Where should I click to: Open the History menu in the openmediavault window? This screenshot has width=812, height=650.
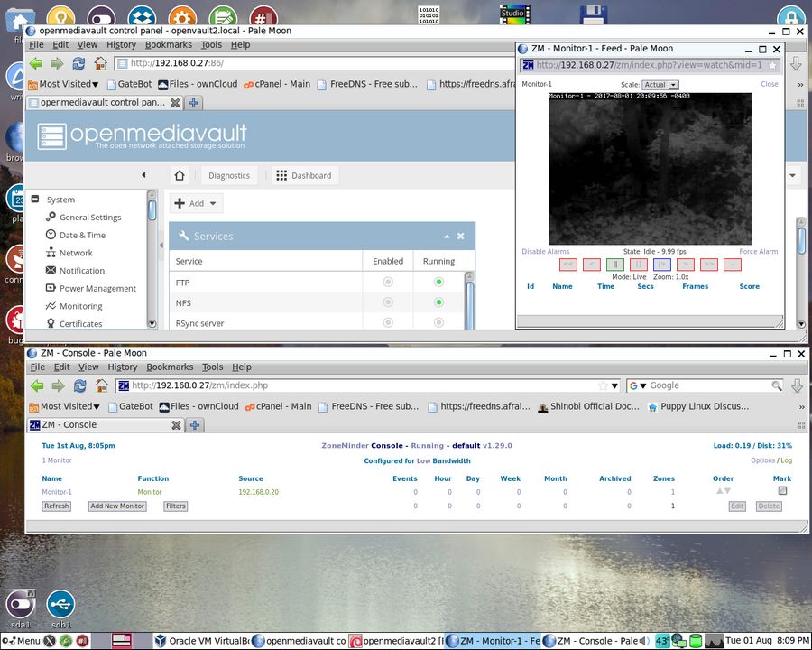[121, 44]
